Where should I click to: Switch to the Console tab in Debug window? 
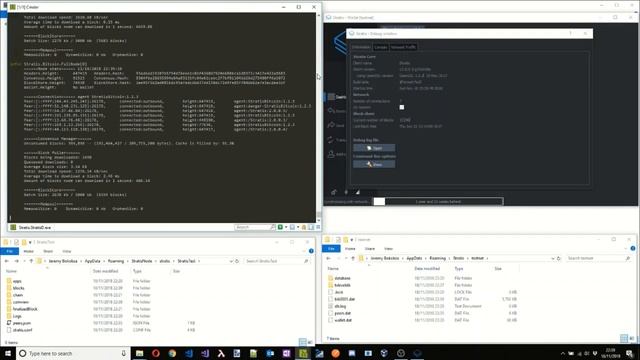tap(380, 47)
